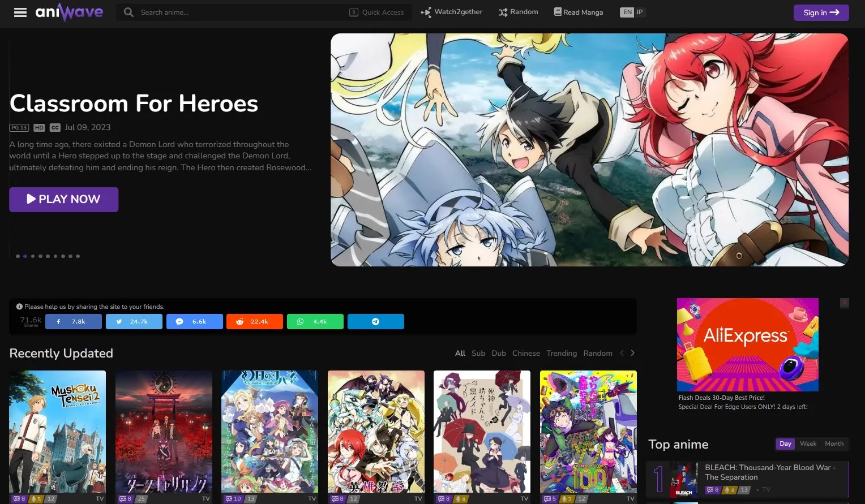
Task: Open BLEACH: Thousand-Year Blood War entry
Action: (x=747, y=480)
